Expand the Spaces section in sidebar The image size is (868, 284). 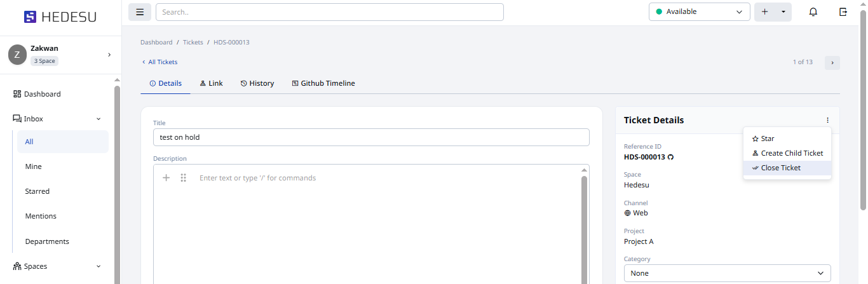[x=98, y=266]
